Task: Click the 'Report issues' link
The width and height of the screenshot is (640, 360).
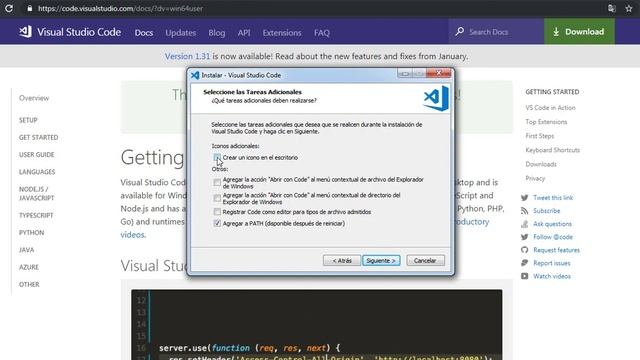Action: pos(551,263)
